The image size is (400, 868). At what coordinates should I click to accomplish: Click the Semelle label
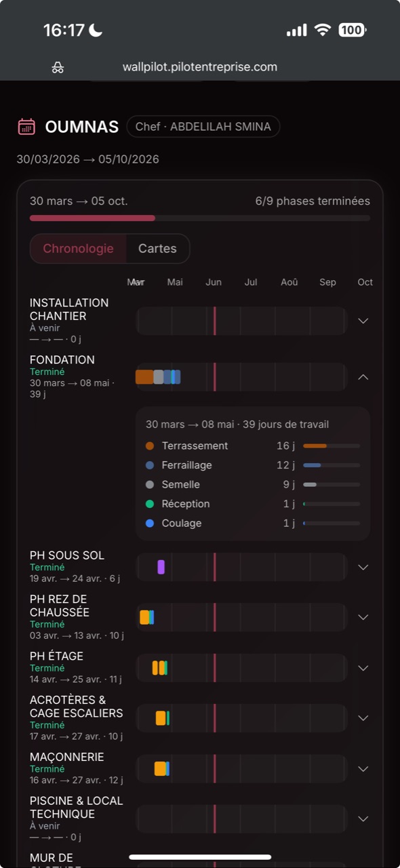click(x=180, y=485)
